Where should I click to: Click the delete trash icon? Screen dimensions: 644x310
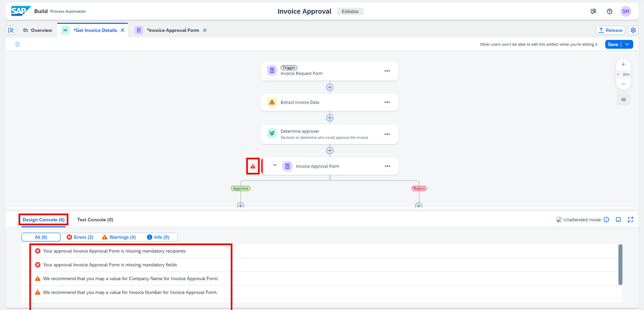pyautogui.click(x=17, y=44)
